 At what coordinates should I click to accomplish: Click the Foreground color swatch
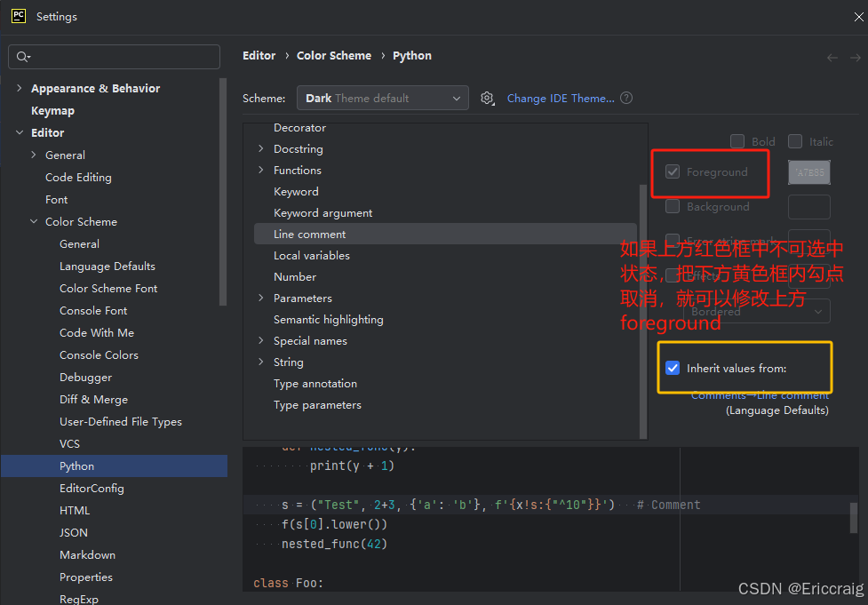coord(808,172)
